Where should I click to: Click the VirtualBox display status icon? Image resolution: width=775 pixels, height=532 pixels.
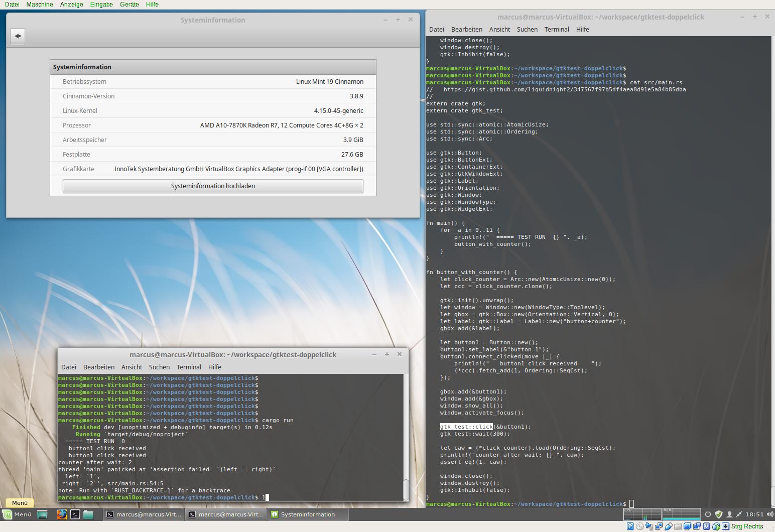(x=687, y=526)
